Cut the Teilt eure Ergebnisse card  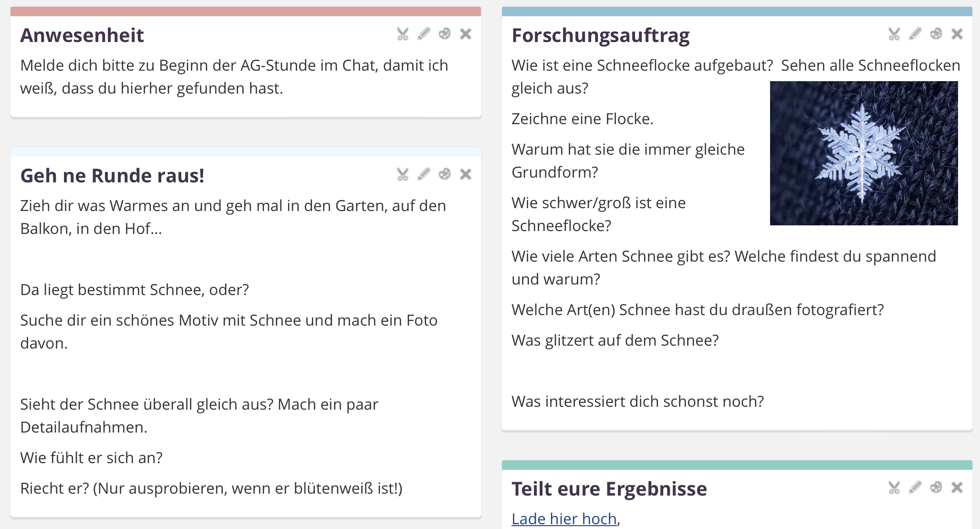pos(894,487)
